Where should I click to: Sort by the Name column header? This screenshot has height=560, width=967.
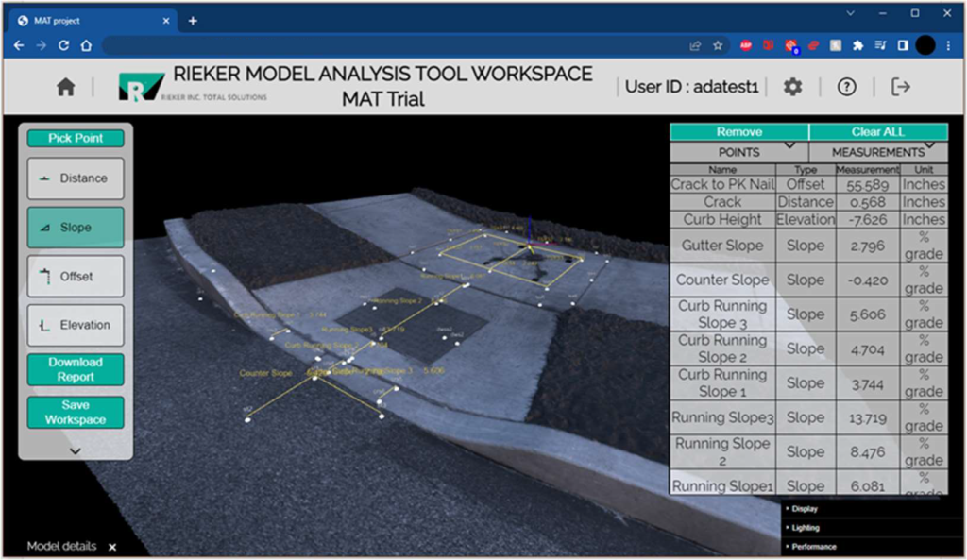tap(722, 170)
